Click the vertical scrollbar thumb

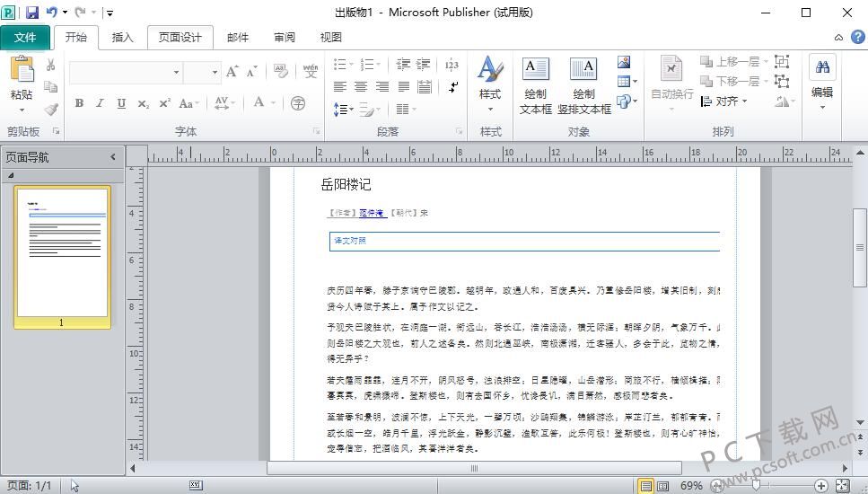[x=860, y=248]
